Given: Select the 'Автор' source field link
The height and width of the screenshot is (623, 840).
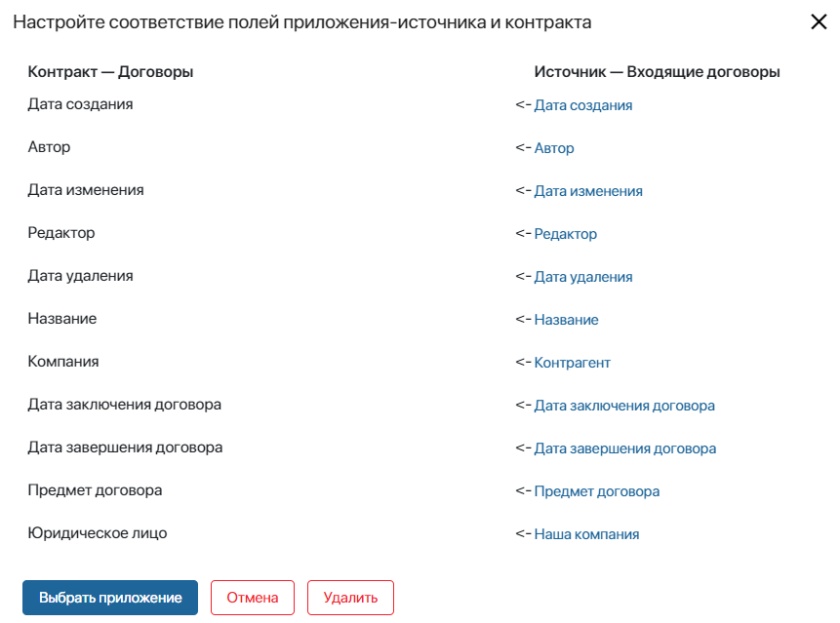Looking at the screenshot, I should coord(553,148).
